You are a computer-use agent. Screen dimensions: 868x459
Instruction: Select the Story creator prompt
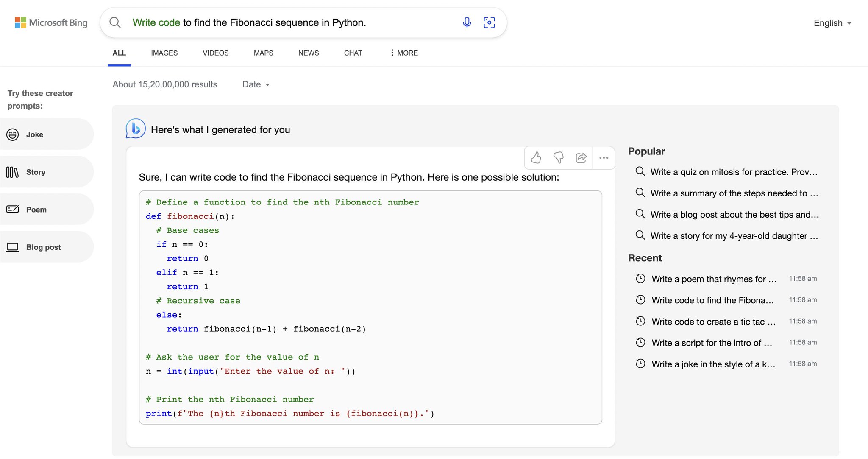pyautogui.click(x=46, y=172)
